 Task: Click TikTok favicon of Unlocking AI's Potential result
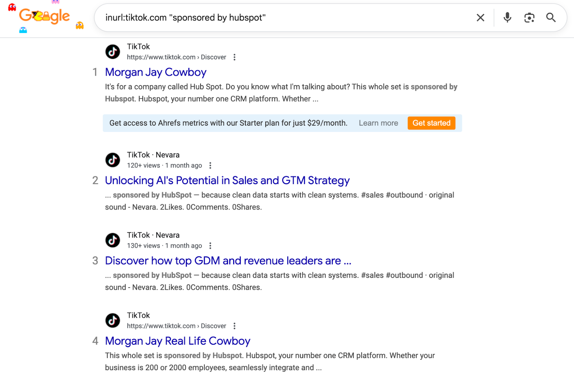[113, 160]
